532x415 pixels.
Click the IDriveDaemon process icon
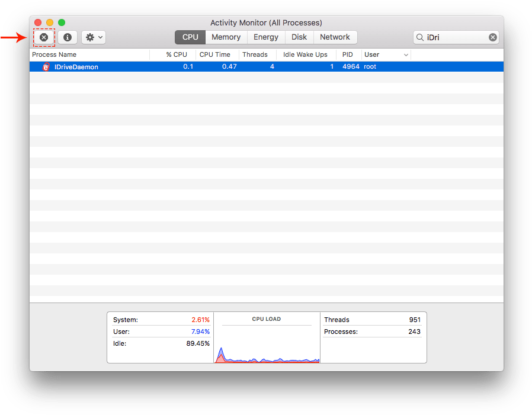(x=46, y=67)
